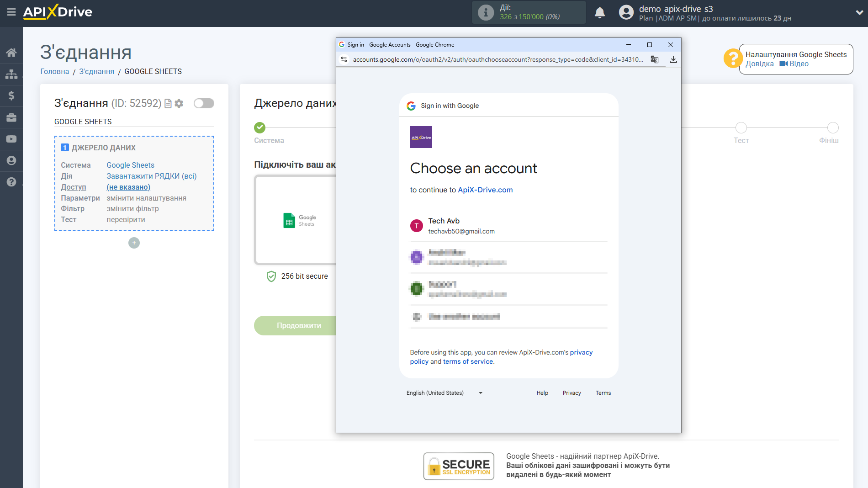Open connections via the org-chart sidebar icon
868x488 pixels.
tap(11, 74)
